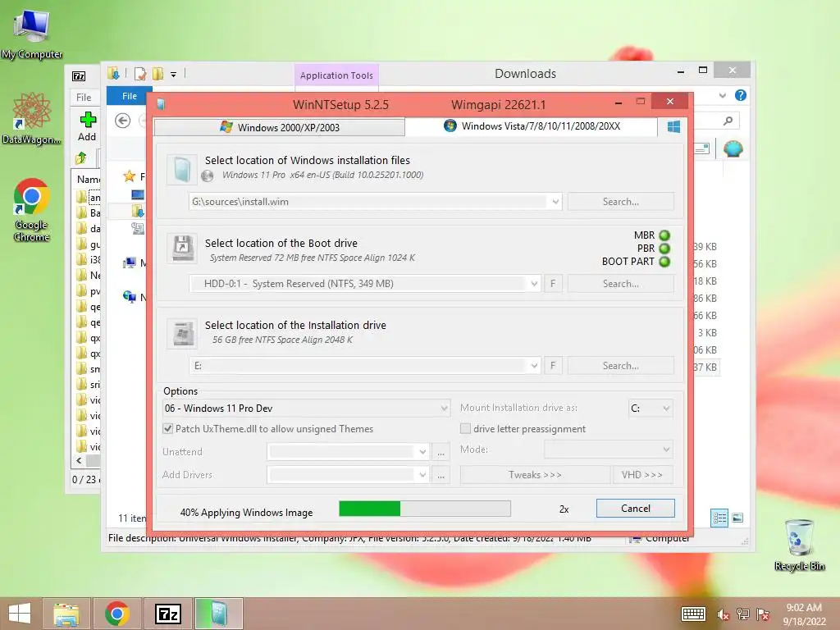840x630 pixels.
Task: Click the Explorer back arrow button
Action: point(123,121)
